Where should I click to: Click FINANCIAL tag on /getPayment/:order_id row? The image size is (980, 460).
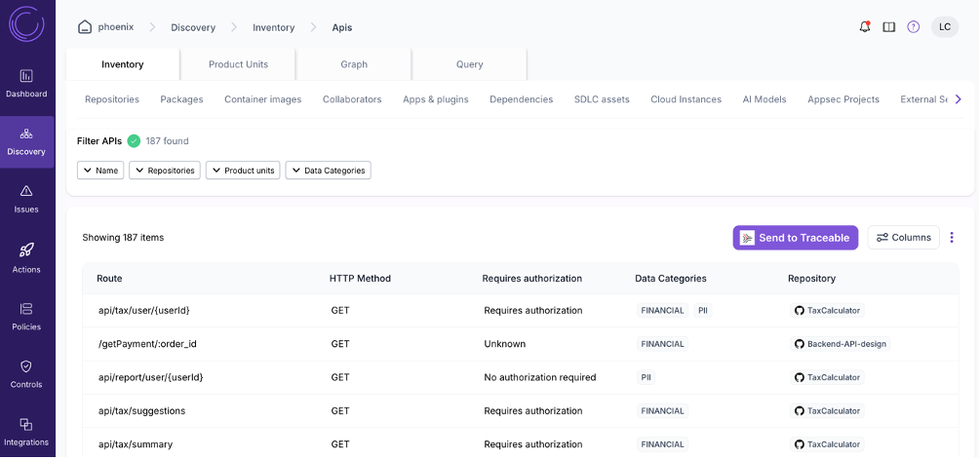click(x=662, y=344)
